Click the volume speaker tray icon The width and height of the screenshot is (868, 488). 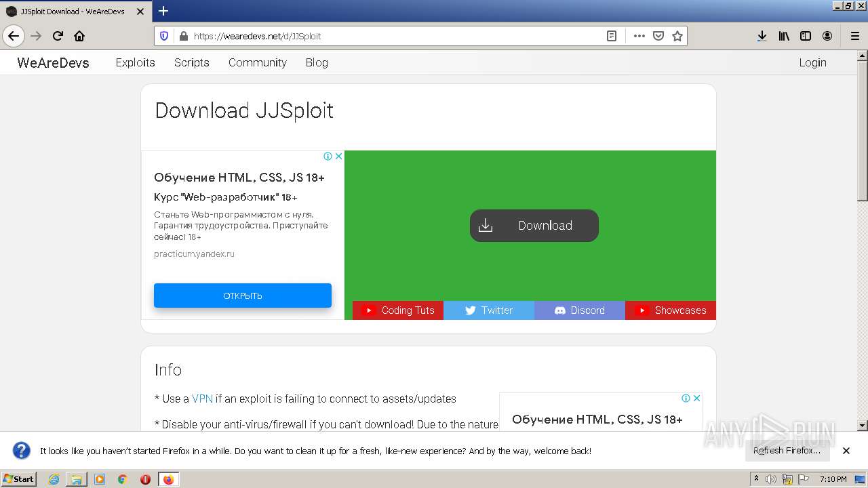pyautogui.click(x=771, y=479)
